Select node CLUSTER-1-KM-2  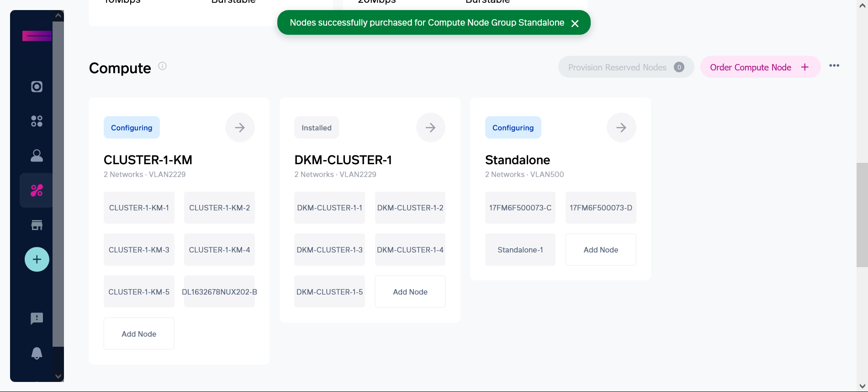click(x=219, y=208)
